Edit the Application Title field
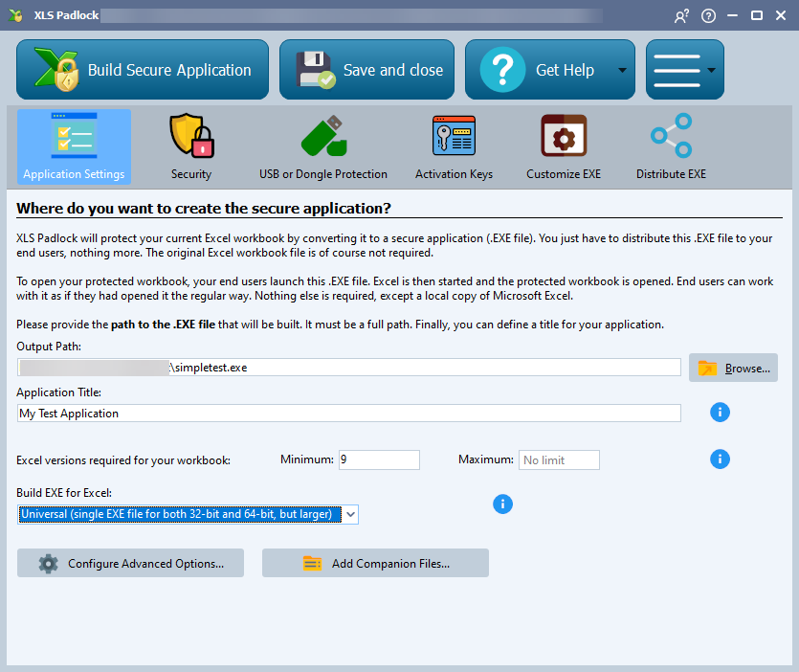Screen dimensions: 799x672 click(x=349, y=414)
